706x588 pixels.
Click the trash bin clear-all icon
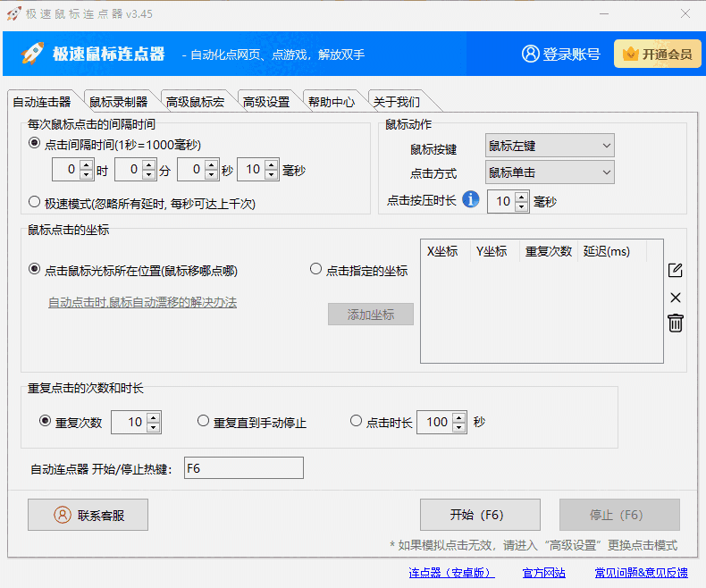coord(676,323)
